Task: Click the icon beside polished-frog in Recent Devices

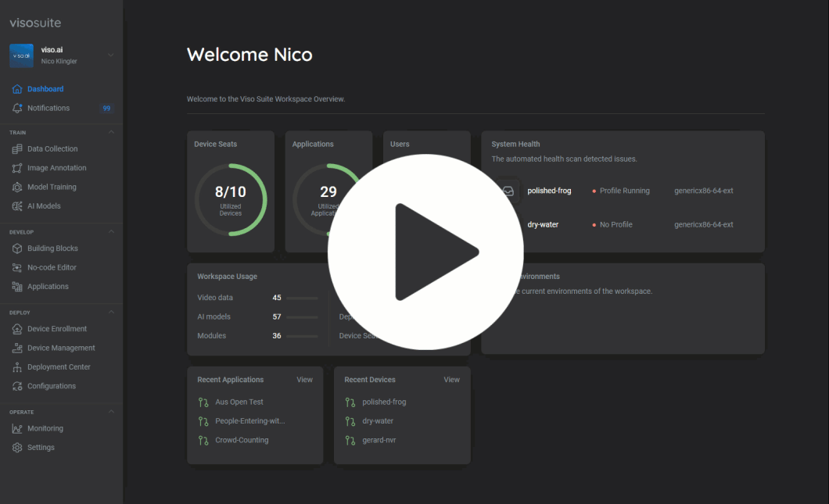Action: pyautogui.click(x=350, y=402)
